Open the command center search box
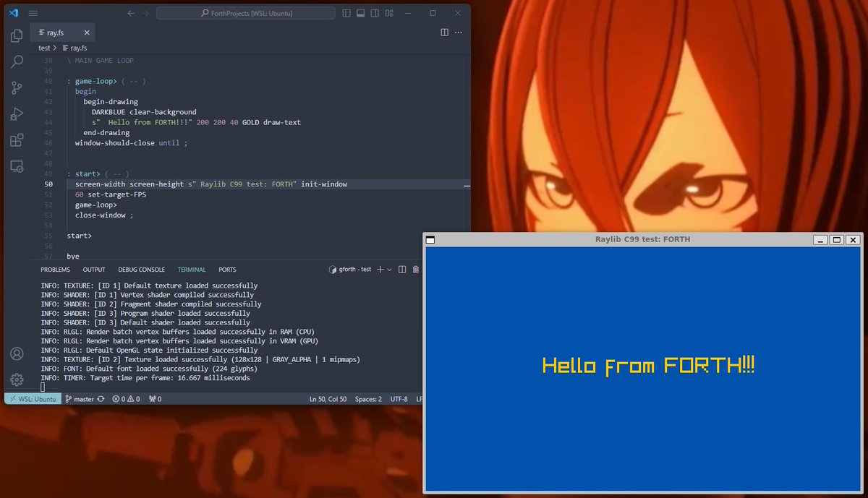 [x=246, y=13]
